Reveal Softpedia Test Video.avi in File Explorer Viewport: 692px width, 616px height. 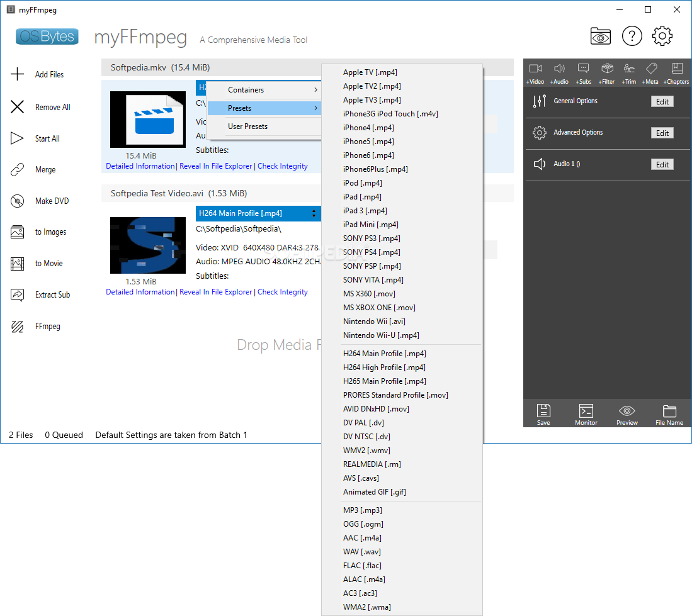216,292
